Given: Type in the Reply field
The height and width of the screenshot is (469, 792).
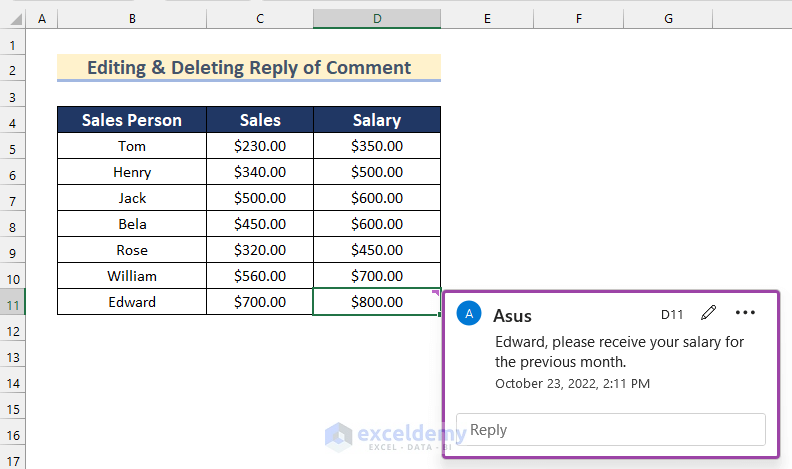Looking at the screenshot, I should tap(610, 430).
